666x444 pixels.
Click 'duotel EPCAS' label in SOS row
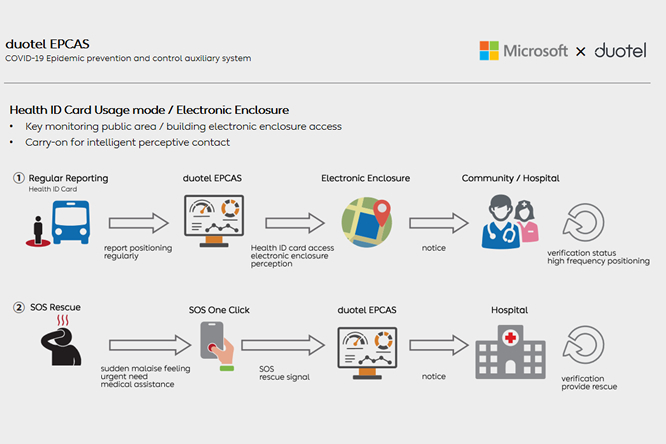(x=367, y=310)
